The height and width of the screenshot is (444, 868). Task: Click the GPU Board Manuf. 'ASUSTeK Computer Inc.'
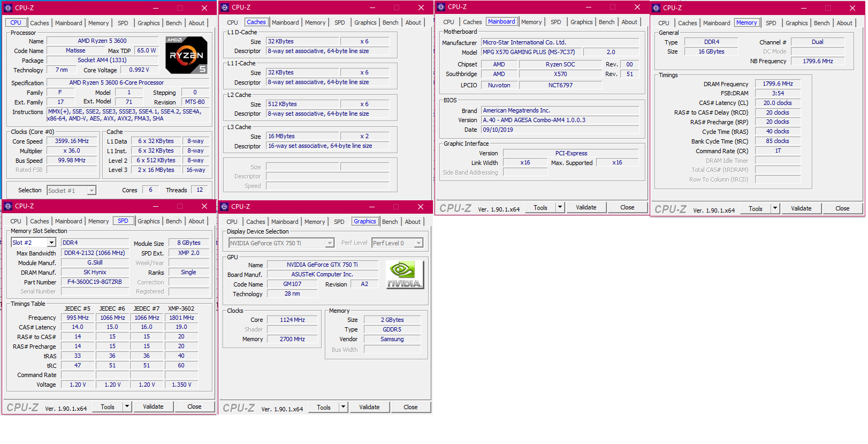coord(322,274)
